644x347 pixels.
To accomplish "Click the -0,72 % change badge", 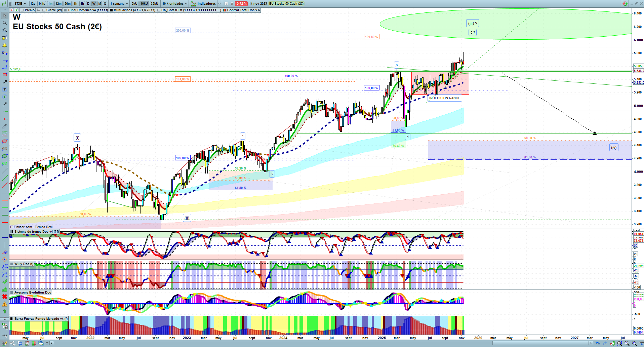I will (241, 4).
